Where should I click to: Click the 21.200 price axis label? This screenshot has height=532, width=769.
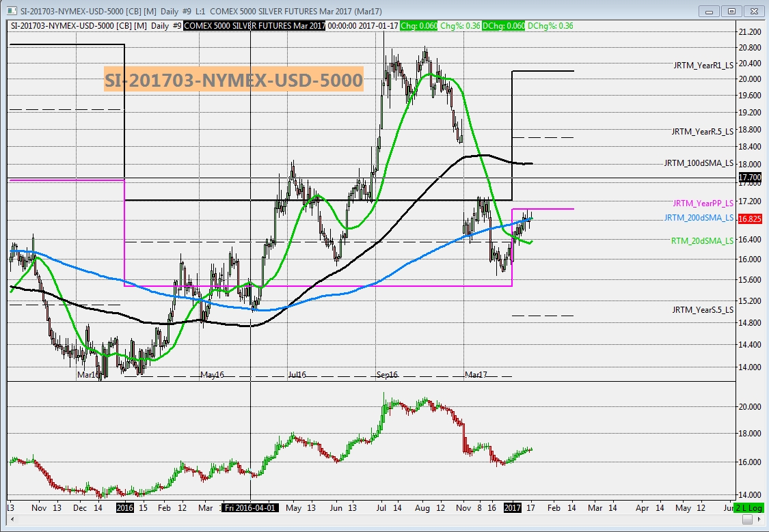[x=750, y=32]
